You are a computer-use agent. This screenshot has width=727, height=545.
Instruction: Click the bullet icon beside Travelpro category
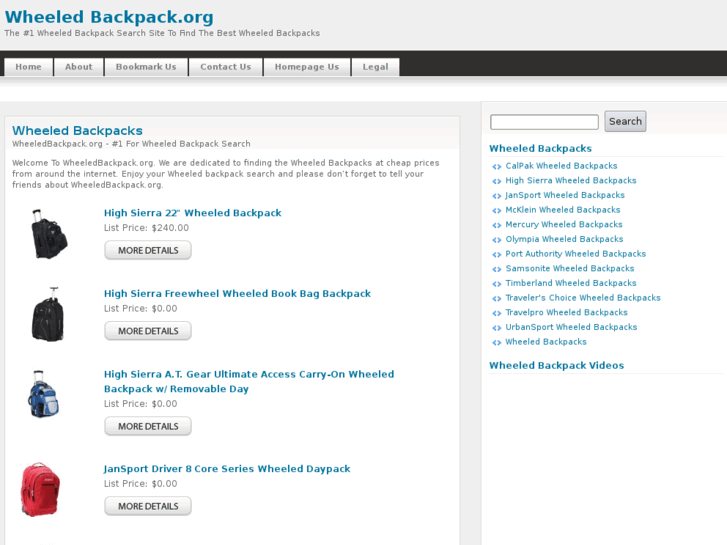click(x=497, y=314)
